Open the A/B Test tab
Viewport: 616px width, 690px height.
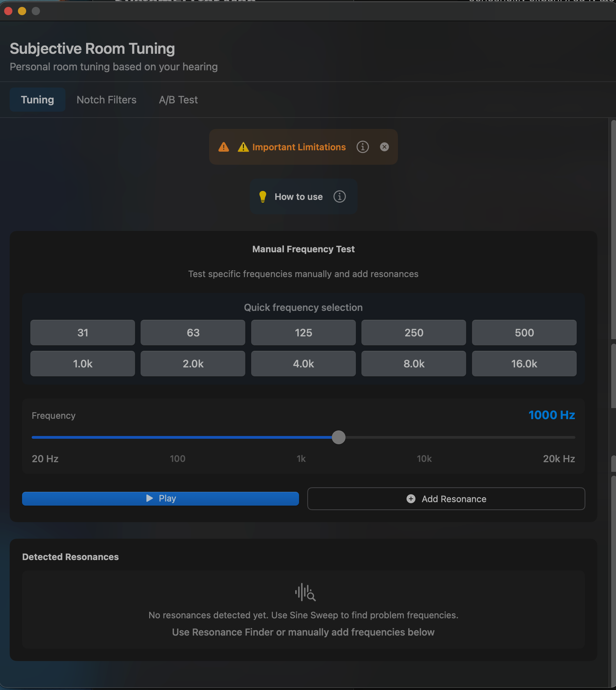click(x=178, y=100)
